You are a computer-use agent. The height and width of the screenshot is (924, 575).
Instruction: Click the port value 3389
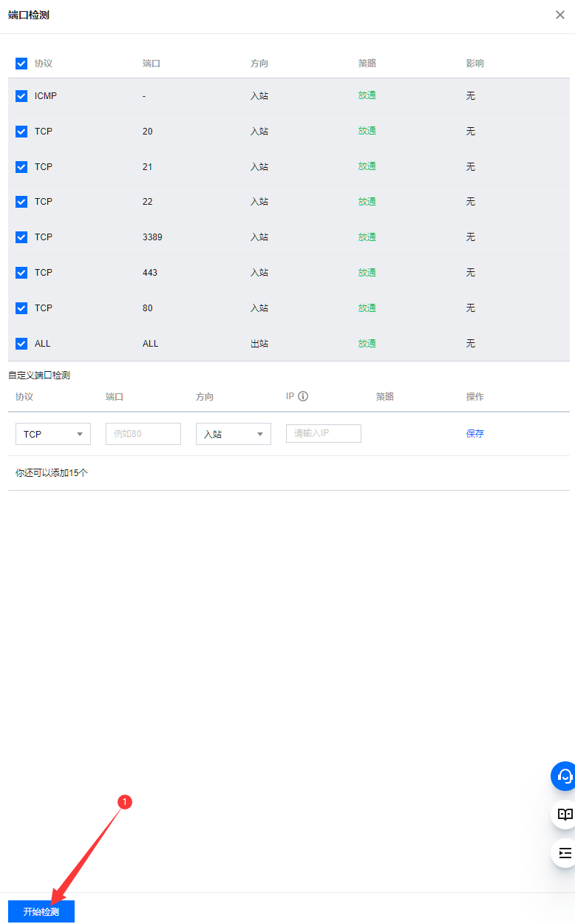click(x=152, y=237)
